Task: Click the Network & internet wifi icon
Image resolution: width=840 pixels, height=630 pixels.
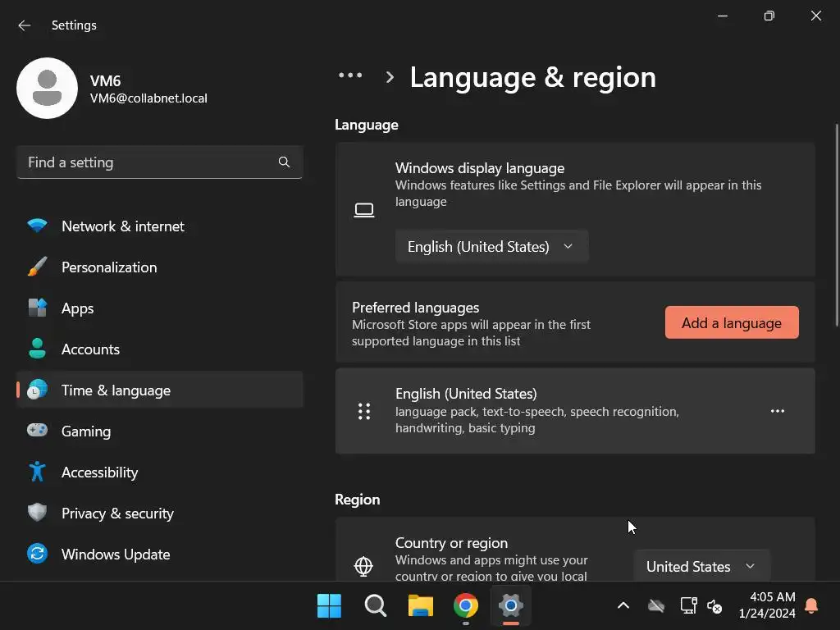Action: pyautogui.click(x=37, y=226)
